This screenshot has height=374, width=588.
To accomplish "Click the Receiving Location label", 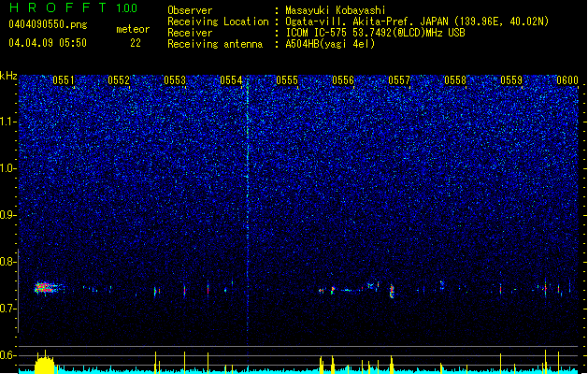I will [x=218, y=22].
